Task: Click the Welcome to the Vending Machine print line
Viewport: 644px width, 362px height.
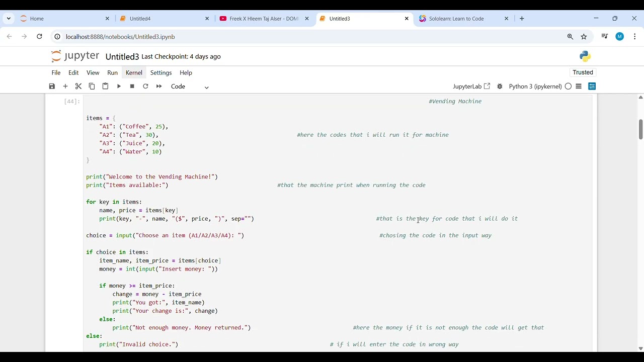Action: point(152,177)
